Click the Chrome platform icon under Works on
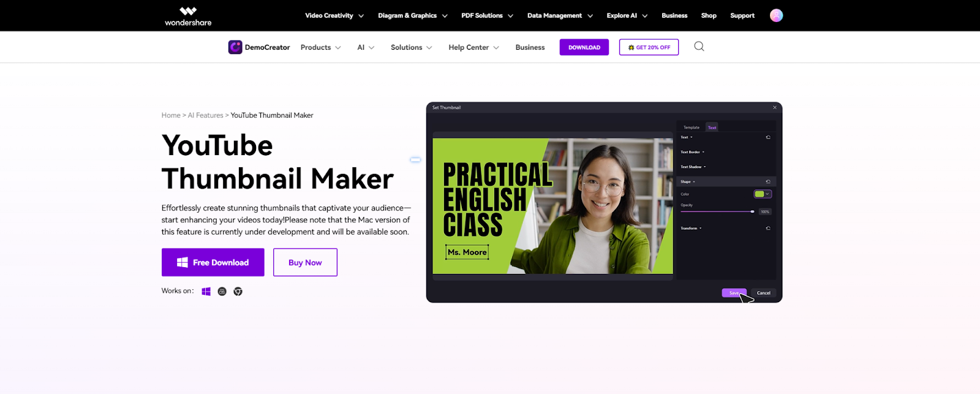This screenshot has width=980, height=394. [x=238, y=292]
